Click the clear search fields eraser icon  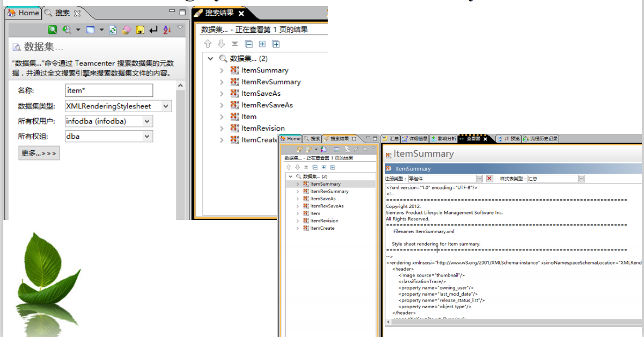click(126, 30)
